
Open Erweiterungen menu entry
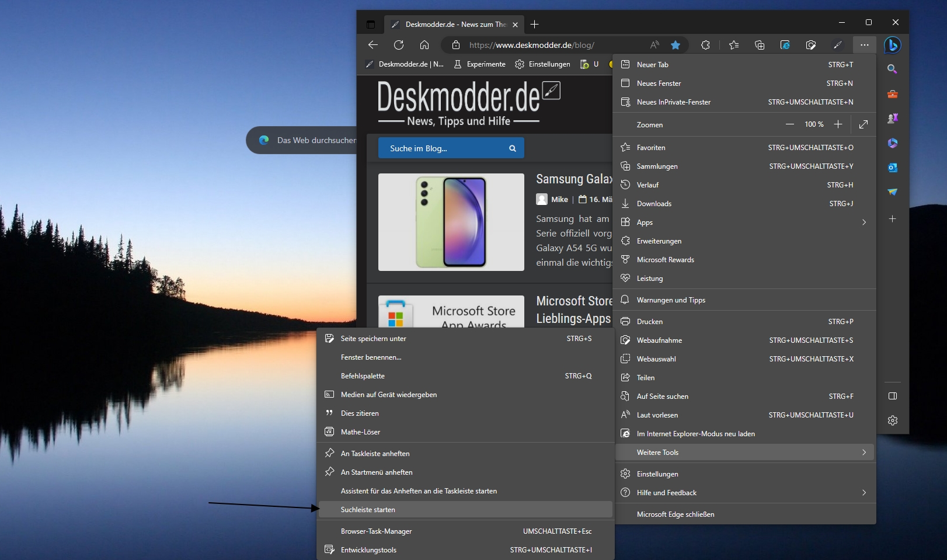coord(745,241)
